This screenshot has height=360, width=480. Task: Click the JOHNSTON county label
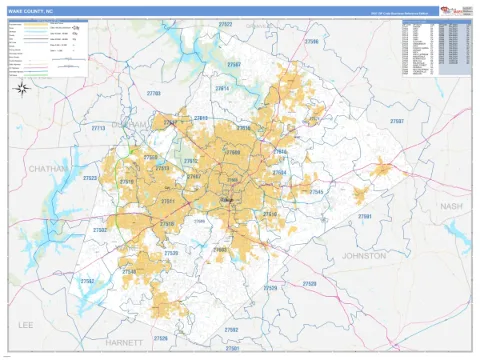click(364, 256)
